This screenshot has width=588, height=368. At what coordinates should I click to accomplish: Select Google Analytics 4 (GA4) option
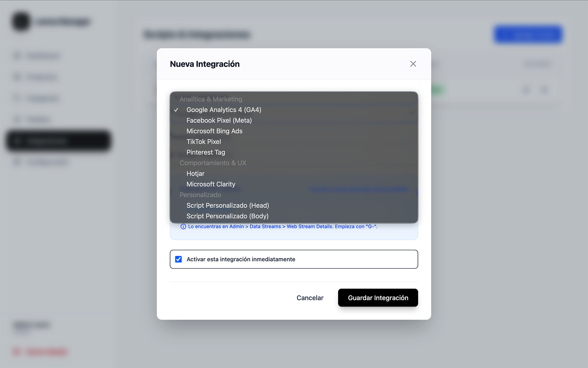coord(223,110)
